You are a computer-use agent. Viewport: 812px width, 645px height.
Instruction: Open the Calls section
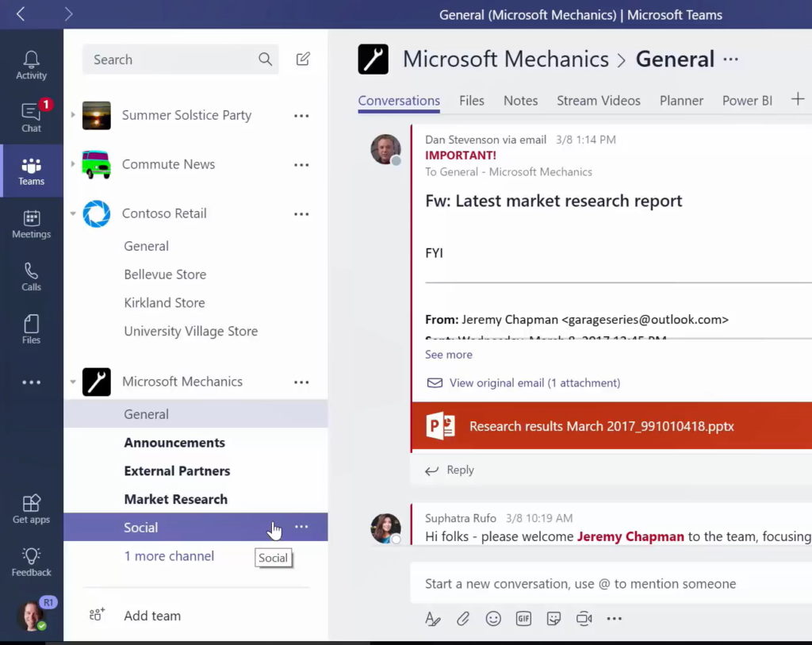pyautogui.click(x=31, y=277)
